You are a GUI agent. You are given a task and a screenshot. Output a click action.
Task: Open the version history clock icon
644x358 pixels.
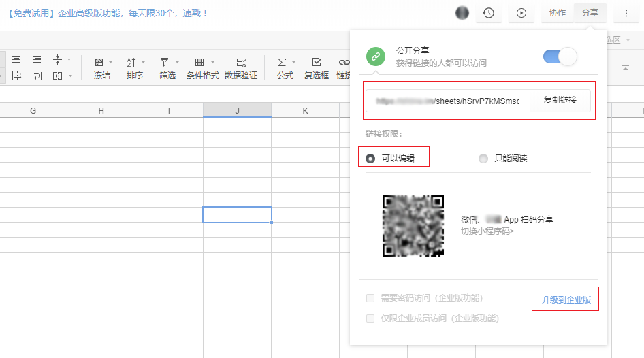click(x=488, y=13)
